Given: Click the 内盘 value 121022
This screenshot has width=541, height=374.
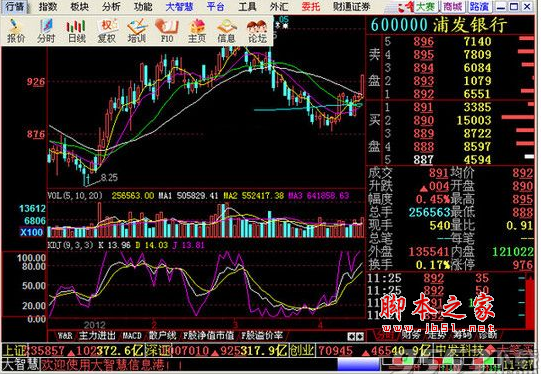Looking at the screenshot, I should 513,252.
